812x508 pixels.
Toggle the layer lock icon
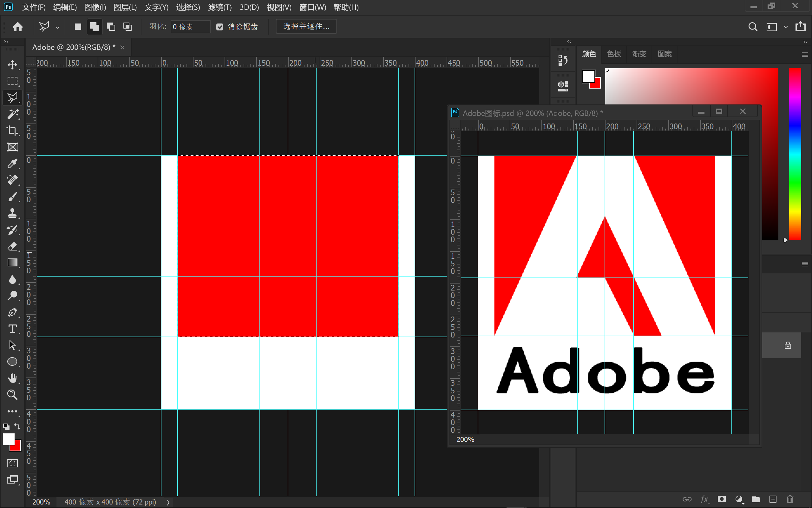[x=788, y=345]
